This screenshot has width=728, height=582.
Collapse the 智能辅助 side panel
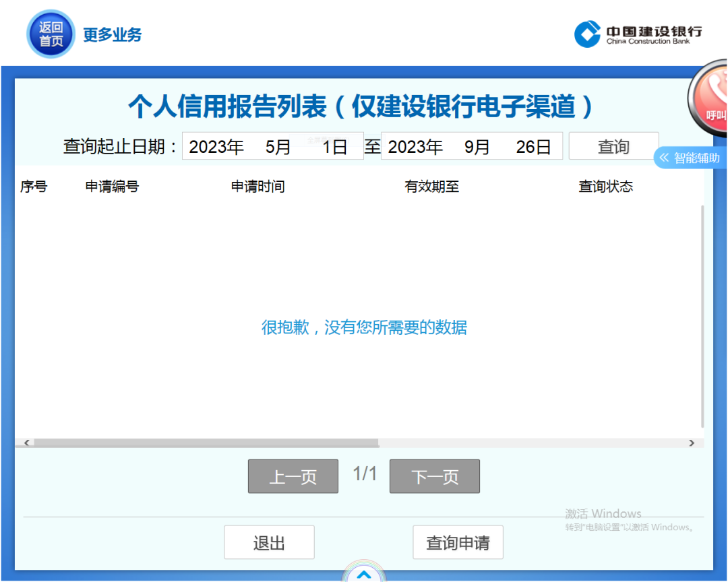pos(665,157)
